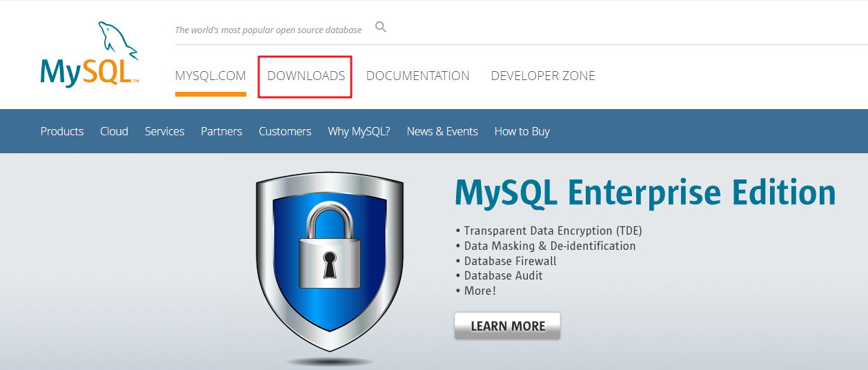Click the LEARN MORE button
Screen dimensions: 868x370
pos(508,326)
